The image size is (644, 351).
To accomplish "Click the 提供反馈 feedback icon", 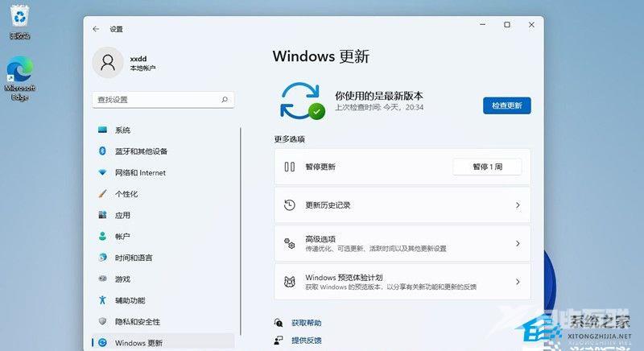I will coord(279,340).
